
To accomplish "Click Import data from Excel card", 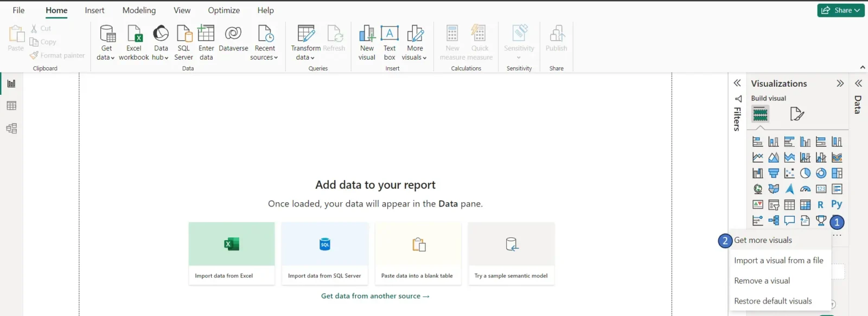I will (232, 253).
